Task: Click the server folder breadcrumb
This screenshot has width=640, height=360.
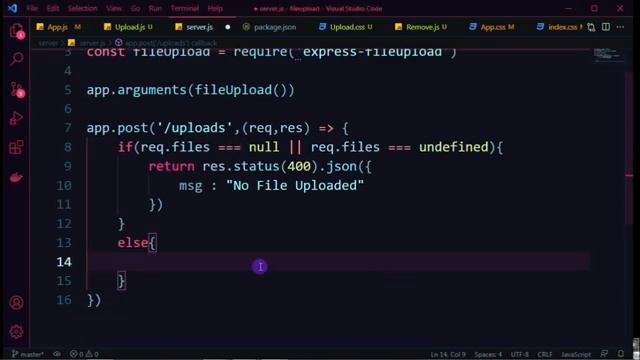Action: 48,43
